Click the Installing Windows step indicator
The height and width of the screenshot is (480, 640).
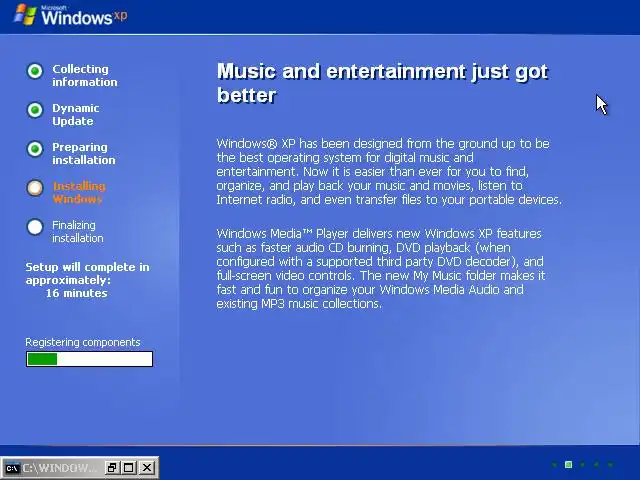(x=35, y=188)
